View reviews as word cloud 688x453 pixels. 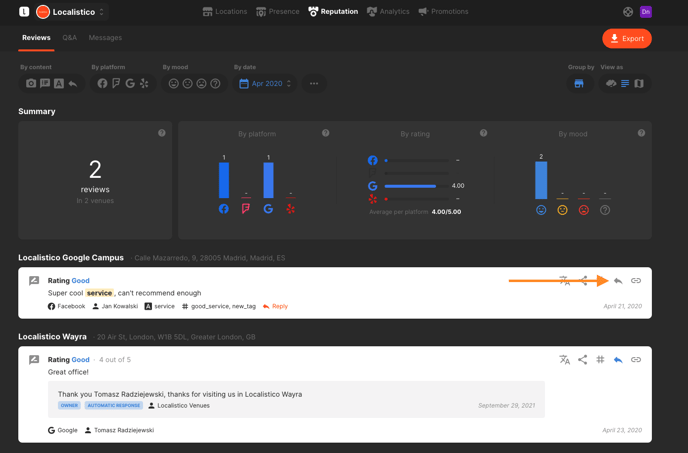(611, 83)
